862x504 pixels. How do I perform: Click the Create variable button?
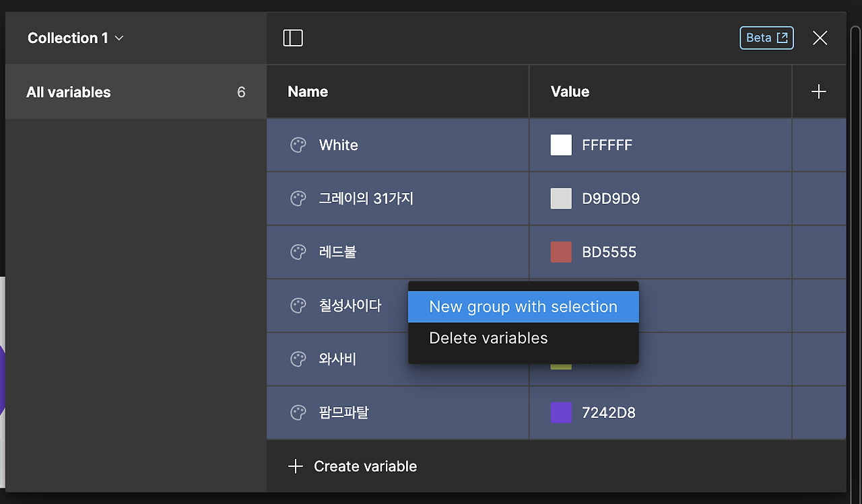point(352,466)
